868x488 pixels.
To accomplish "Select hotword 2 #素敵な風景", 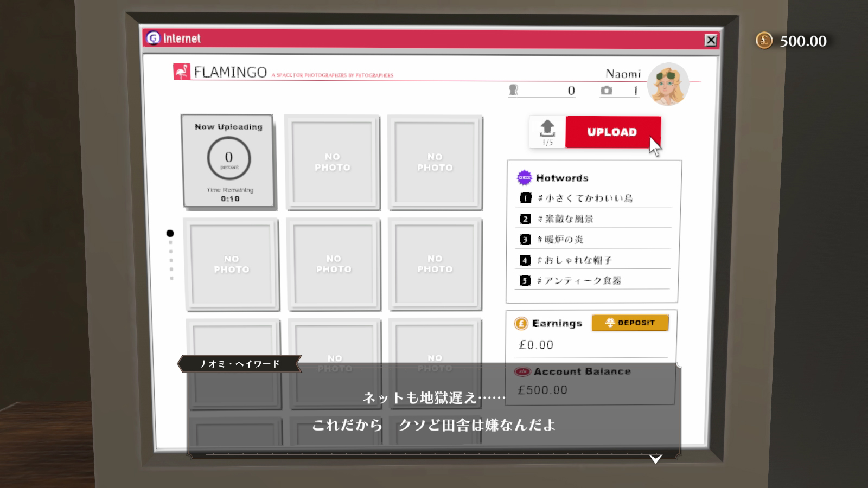I will pyautogui.click(x=593, y=219).
